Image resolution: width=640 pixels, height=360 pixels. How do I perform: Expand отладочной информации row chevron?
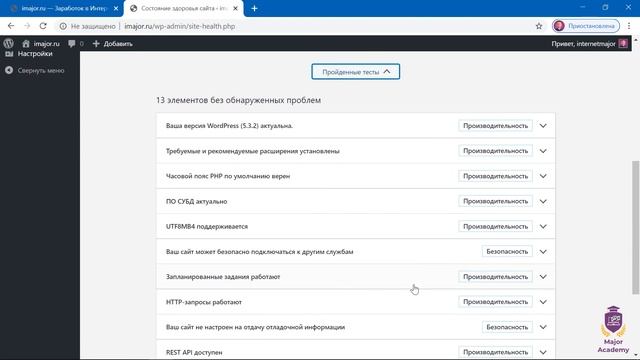pos(543,327)
